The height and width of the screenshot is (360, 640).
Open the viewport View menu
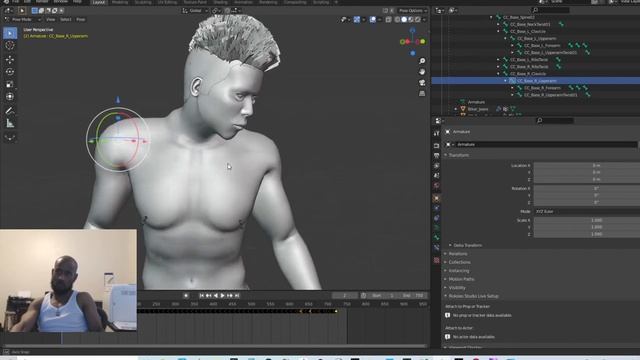point(51,19)
